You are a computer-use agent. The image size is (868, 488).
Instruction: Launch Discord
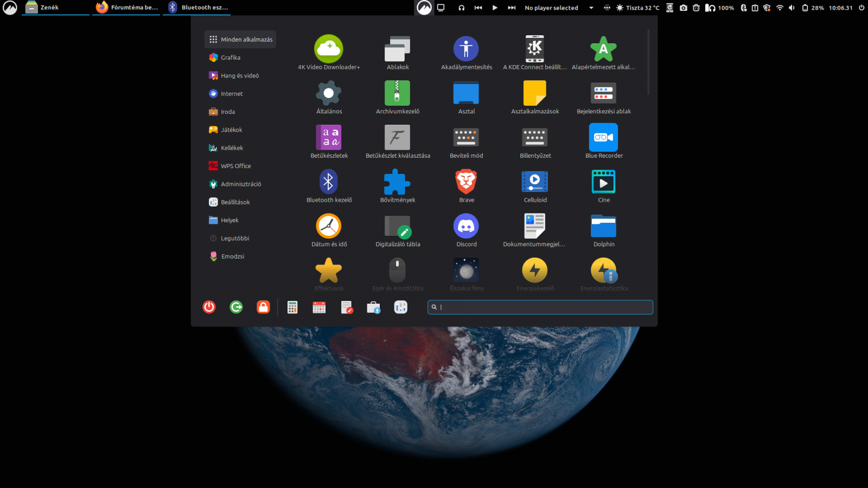(x=467, y=230)
